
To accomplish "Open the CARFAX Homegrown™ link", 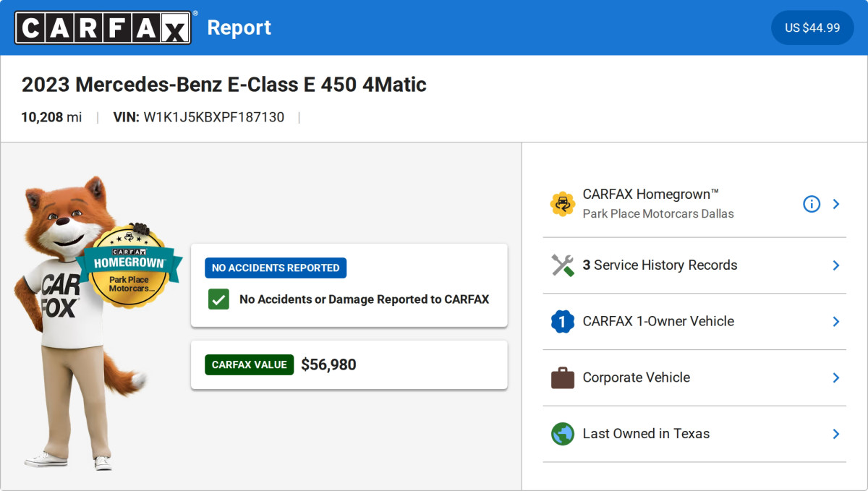I will (651, 194).
